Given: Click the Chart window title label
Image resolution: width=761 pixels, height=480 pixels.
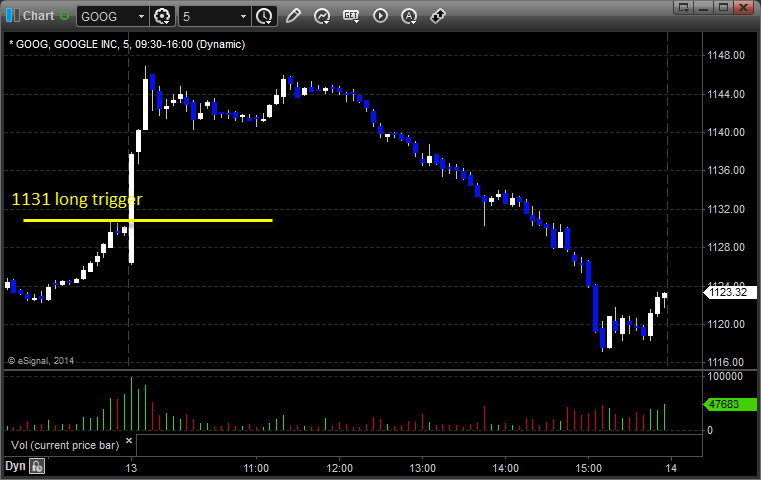Looking at the screenshot, I should tap(38, 16).
